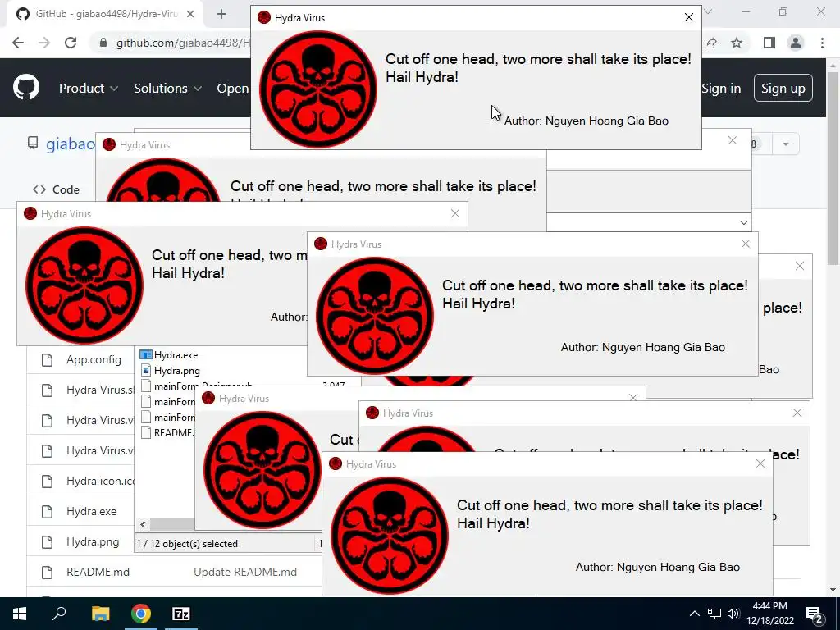The image size is (840, 630).
Task: Click Update README.md commit message
Action: click(244, 572)
